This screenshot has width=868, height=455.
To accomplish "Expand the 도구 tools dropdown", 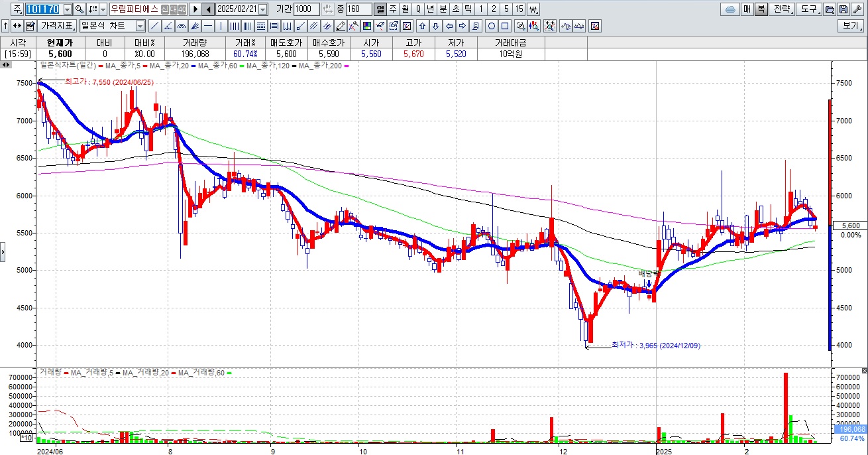I will 808,9.
